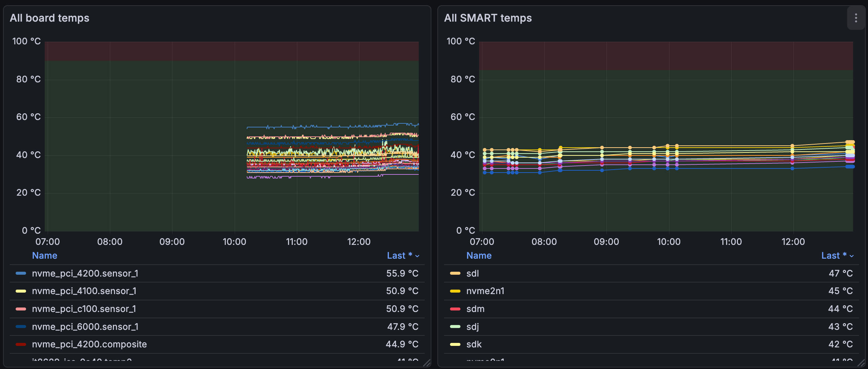Toggle sdk series in SMART legend
868x369 pixels.
474,344
